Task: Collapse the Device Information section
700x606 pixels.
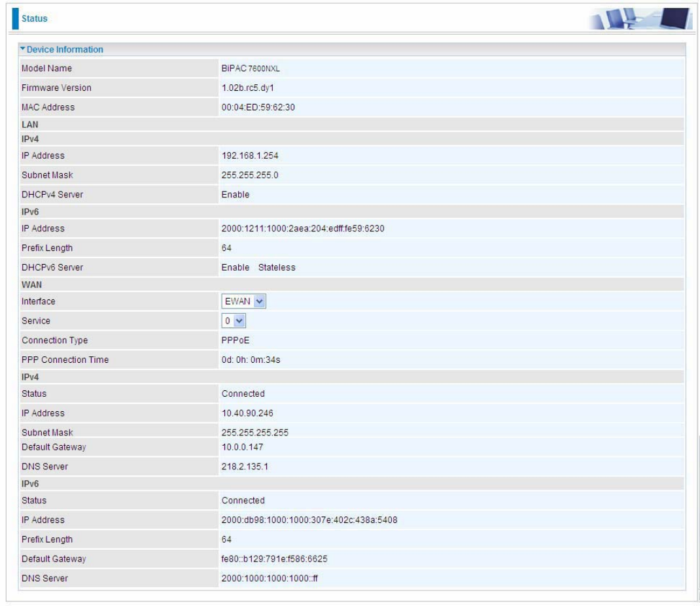Action: [x=61, y=50]
